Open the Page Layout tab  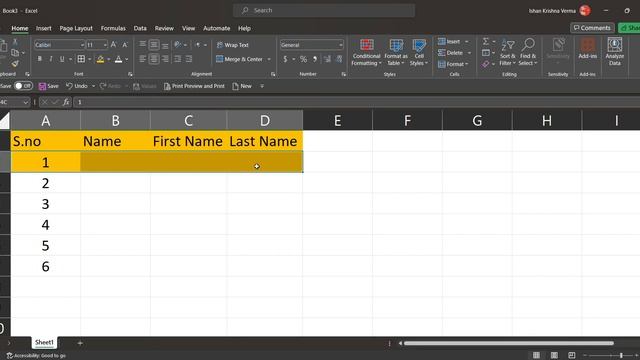(x=76, y=28)
